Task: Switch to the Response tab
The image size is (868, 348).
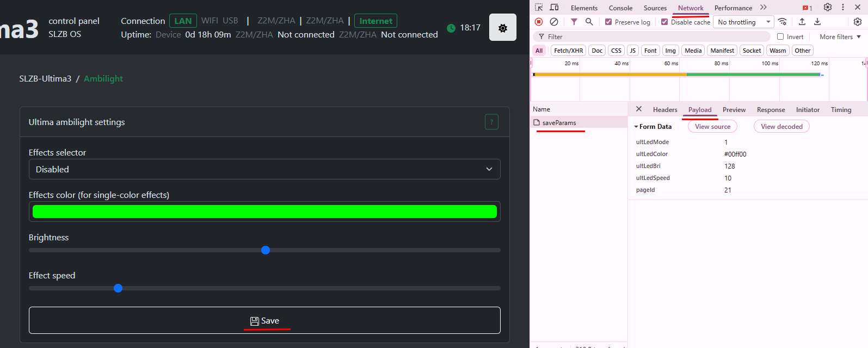Action: tap(771, 110)
